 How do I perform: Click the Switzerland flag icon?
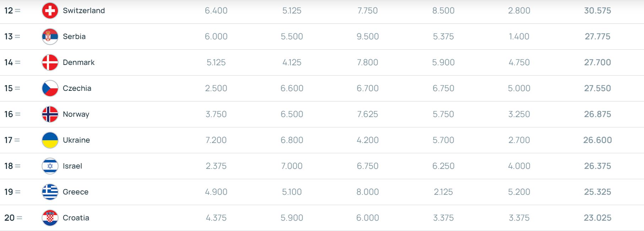click(x=50, y=11)
